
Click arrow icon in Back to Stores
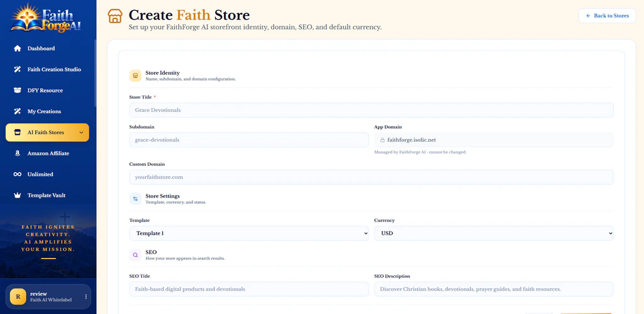coord(588,16)
